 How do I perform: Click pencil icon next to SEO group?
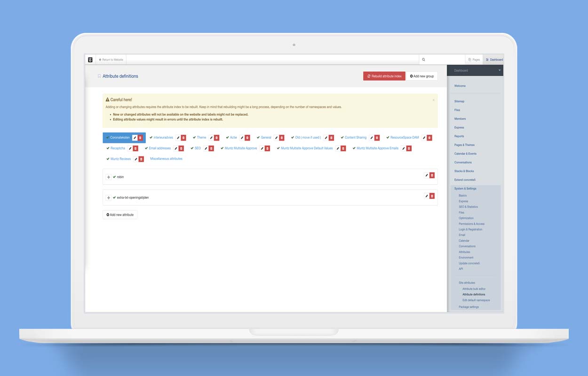[x=206, y=149]
